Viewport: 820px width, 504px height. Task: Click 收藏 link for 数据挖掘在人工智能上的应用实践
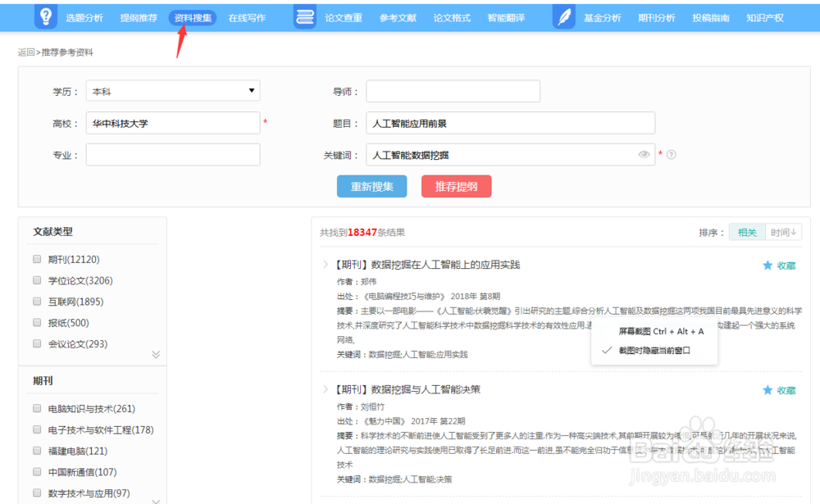click(786, 266)
